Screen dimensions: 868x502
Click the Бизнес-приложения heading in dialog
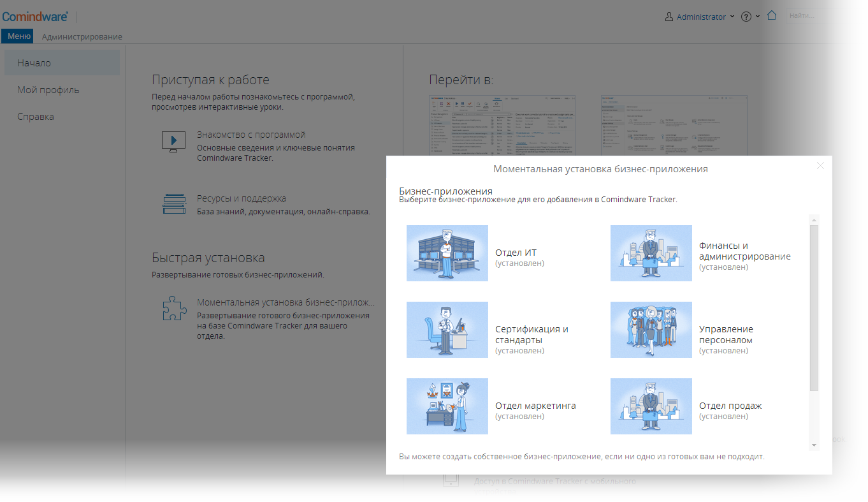[446, 191]
